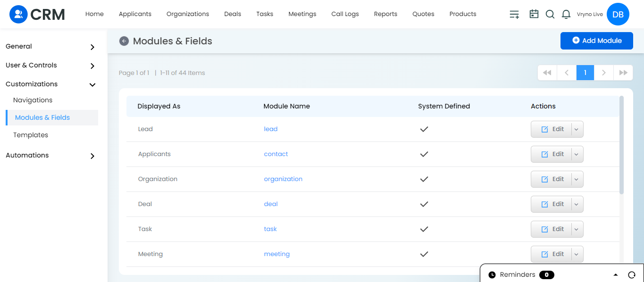644x282 pixels.
Task: Jump to last page with double-right arrows
Action: pos(623,73)
